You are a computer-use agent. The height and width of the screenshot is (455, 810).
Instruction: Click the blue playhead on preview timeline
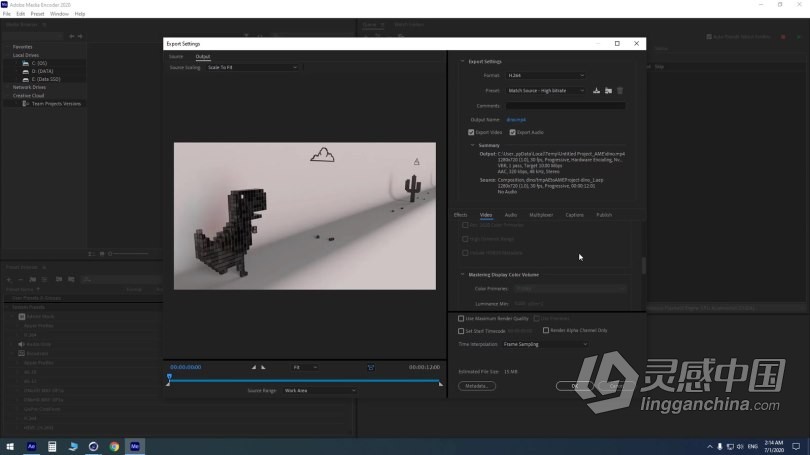tap(169, 378)
